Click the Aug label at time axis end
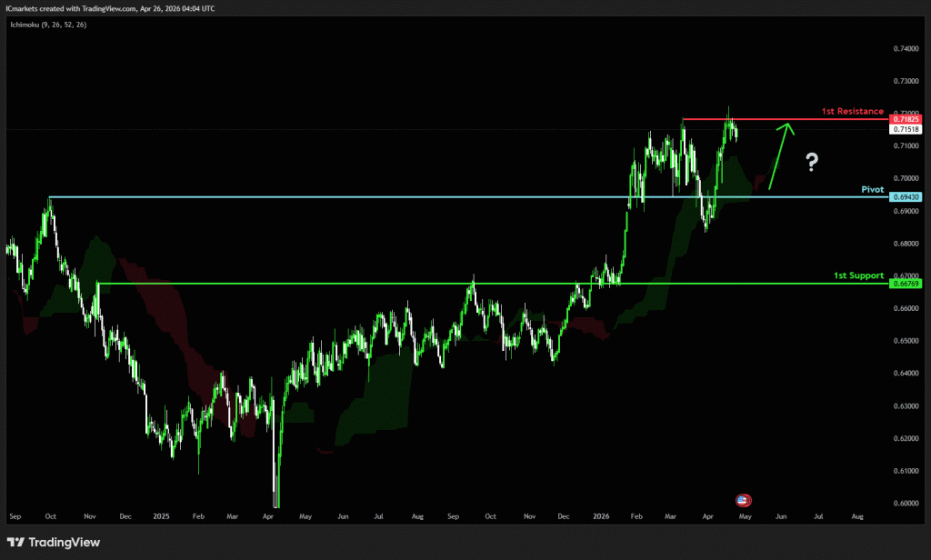 point(856,516)
